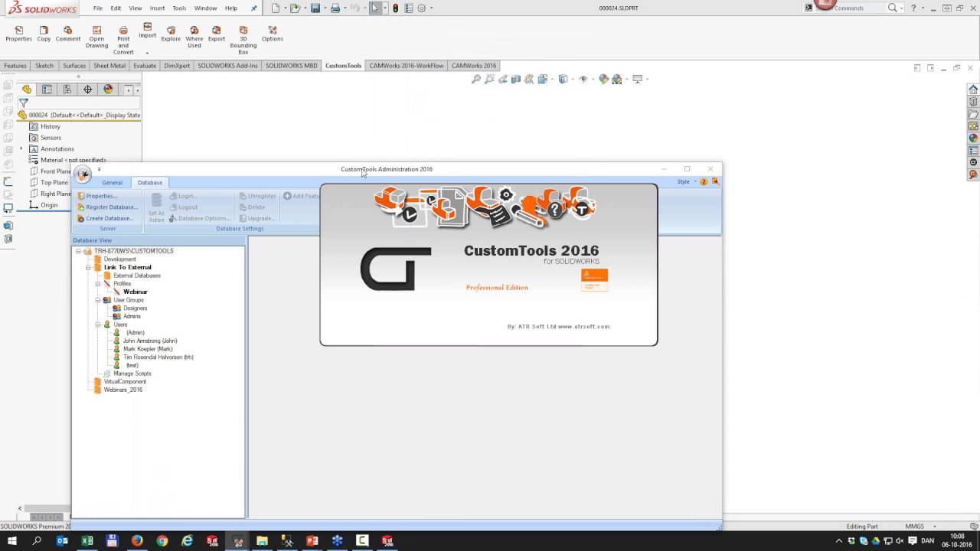Image resolution: width=980 pixels, height=551 pixels.
Task: Open the Style dropdown in Administration window
Action: tap(686, 182)
